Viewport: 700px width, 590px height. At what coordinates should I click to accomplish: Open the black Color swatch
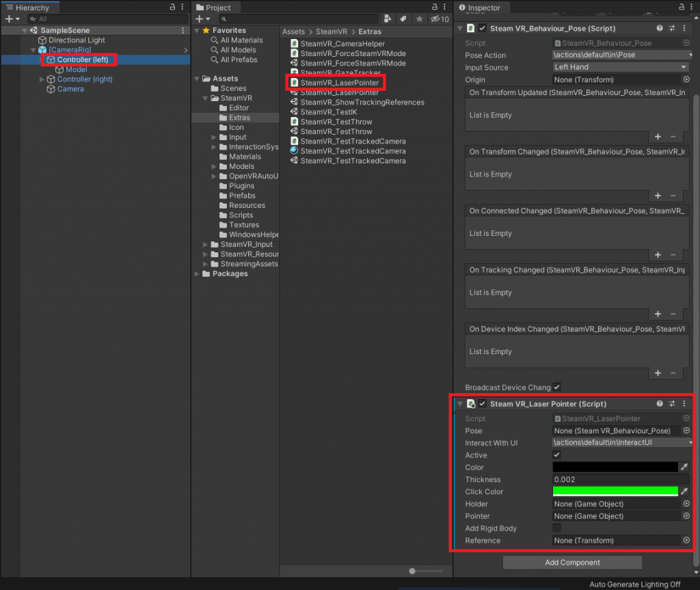tap(615, 467)
